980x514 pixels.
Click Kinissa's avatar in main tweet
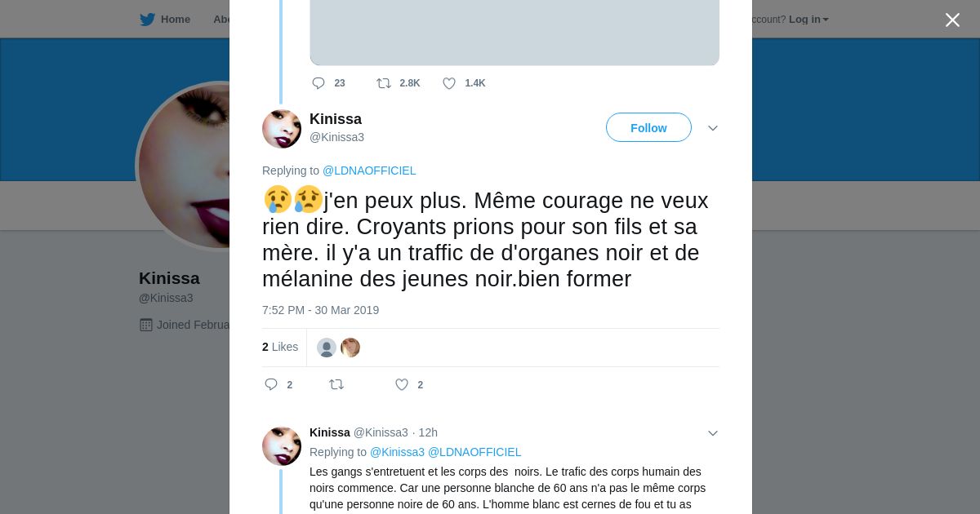[x=282, y=129]
